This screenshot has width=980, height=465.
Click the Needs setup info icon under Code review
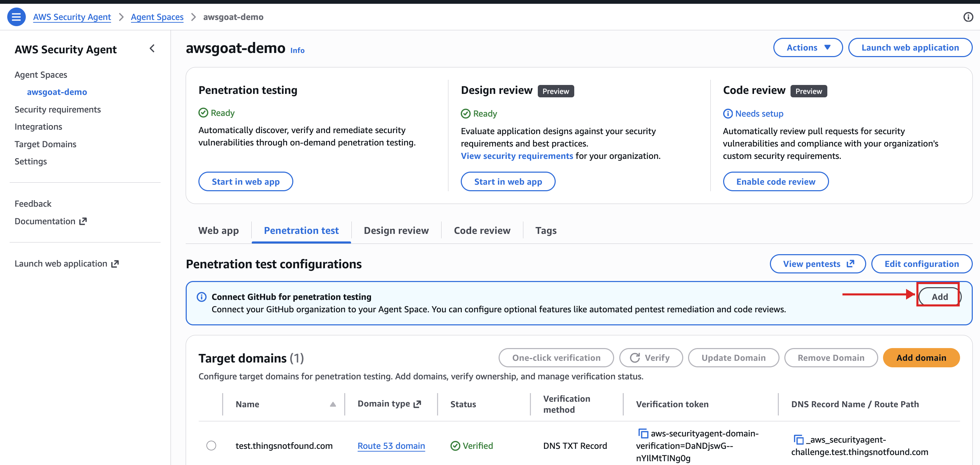pyautogui.click(x=728, y=113)
